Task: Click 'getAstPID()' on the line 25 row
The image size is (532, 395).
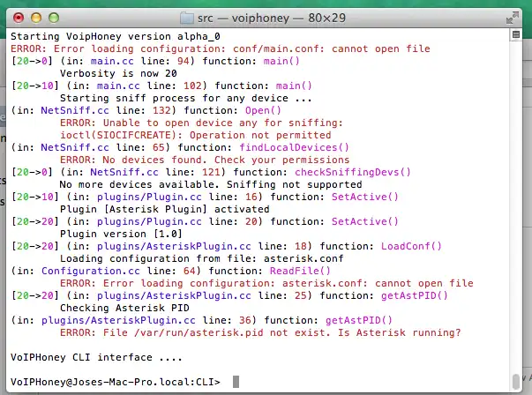Action: tap(415, 295)
